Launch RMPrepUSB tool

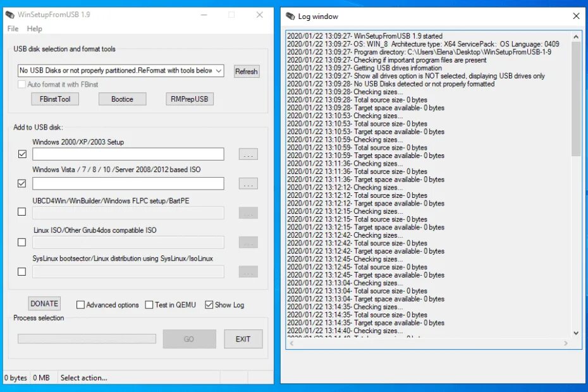(190, 99)
